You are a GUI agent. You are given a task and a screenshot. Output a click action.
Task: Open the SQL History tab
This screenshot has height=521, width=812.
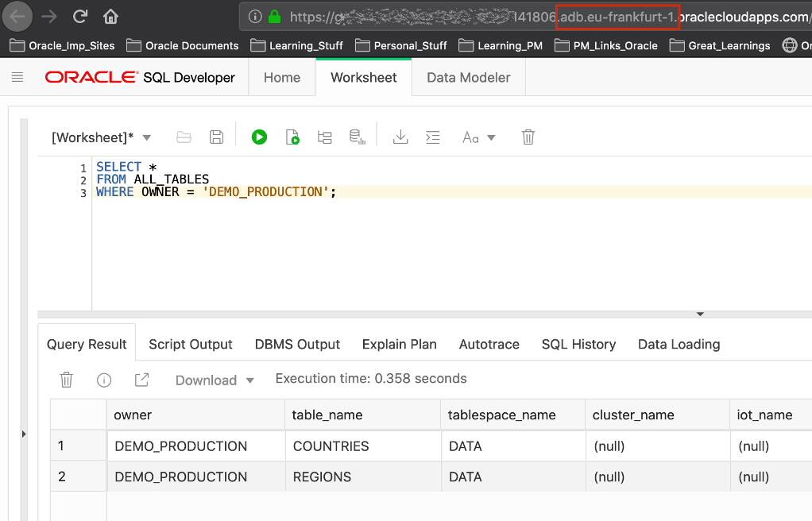[x=578, y=344]
